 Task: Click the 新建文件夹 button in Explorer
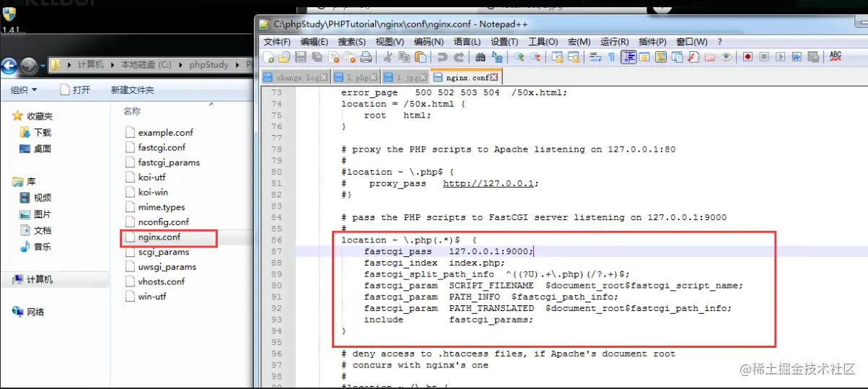[132, 90]
